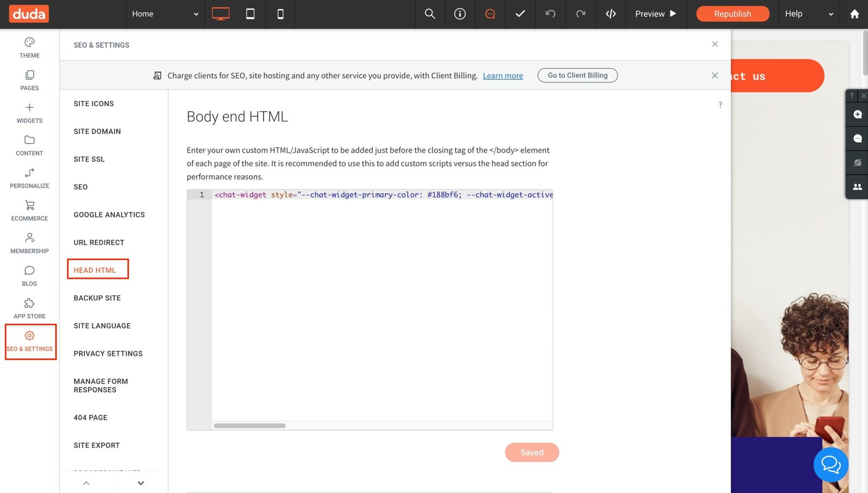The height and width of the screenshot is (493, 868).
Task: Go to dashboard home icon
Action: (854, 14)
